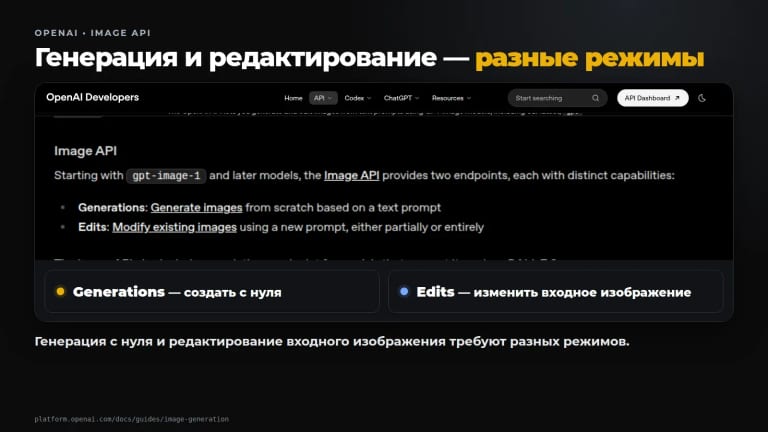Open the Image API inline link

pyautogui.click(x=352, y=175)
